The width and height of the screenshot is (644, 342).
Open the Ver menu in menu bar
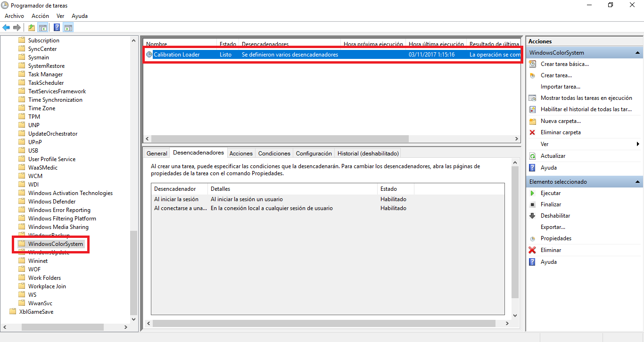point(60,16)
